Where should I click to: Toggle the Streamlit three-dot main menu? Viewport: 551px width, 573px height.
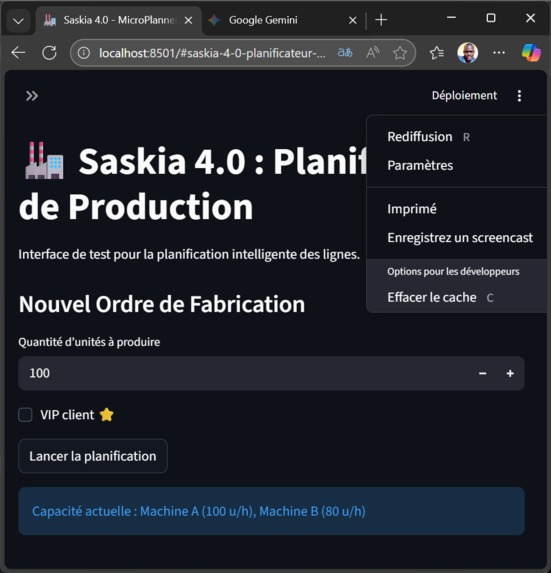(x=519, y=96)
